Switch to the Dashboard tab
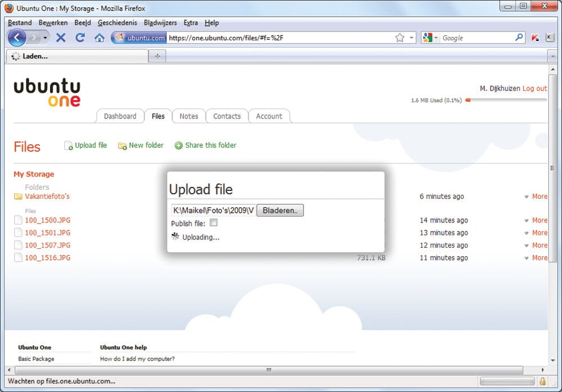Image resolution: width=562 pixels, height=392 pixels. (120, 116)
